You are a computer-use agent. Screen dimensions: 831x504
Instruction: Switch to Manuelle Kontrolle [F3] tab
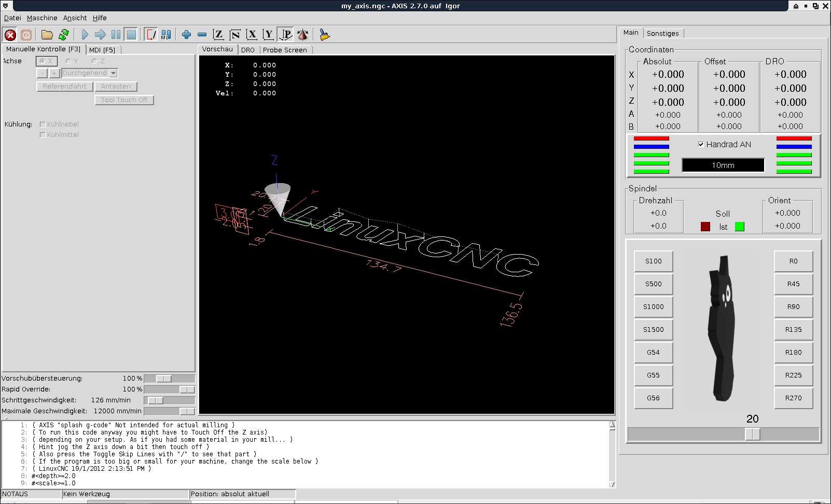click(x=43, y=49)
